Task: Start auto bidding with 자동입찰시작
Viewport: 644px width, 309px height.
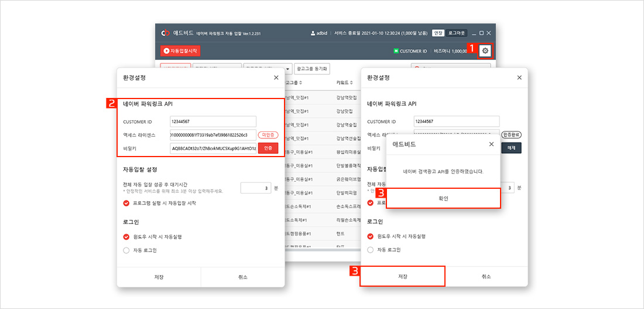Action: click(180, 51)
